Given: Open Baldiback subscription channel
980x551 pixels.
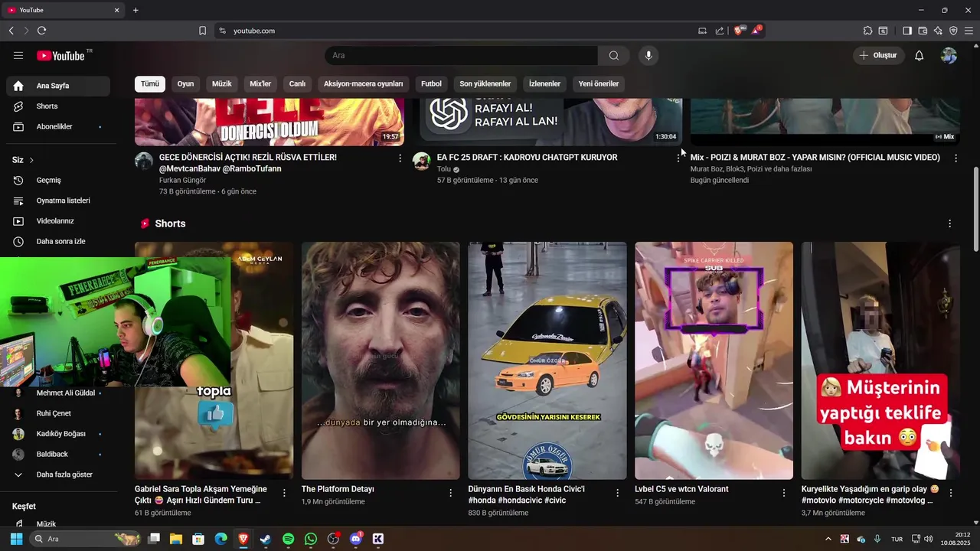Looking at the screenshot, I should coord(58,454).
